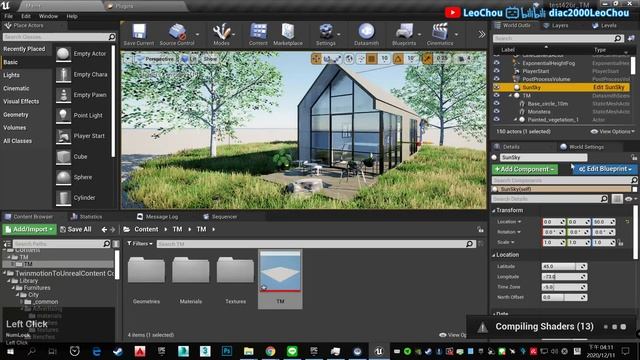The height and width of the screenshot is (360, 640).
Task: Open the Perspective view mode dropdown
Action: [154, 59]
